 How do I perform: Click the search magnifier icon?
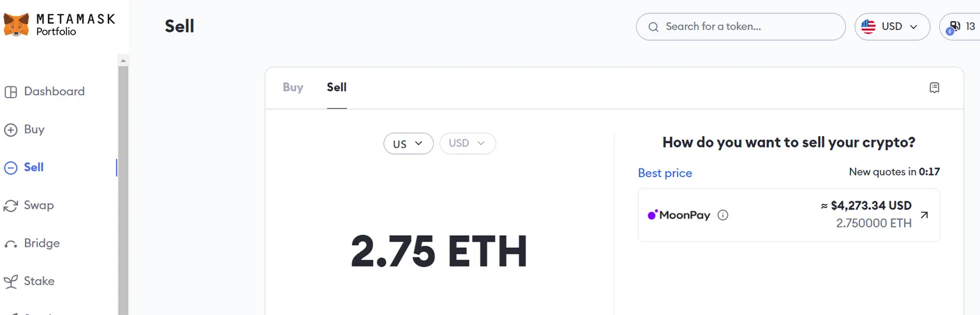click(653, 27)
